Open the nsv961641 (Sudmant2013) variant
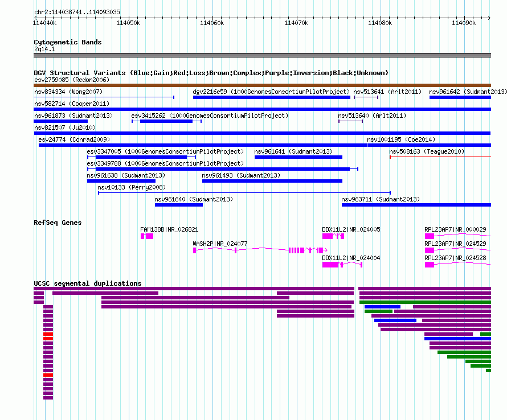Viewport: 507px width, 420px height. [299, 157]
